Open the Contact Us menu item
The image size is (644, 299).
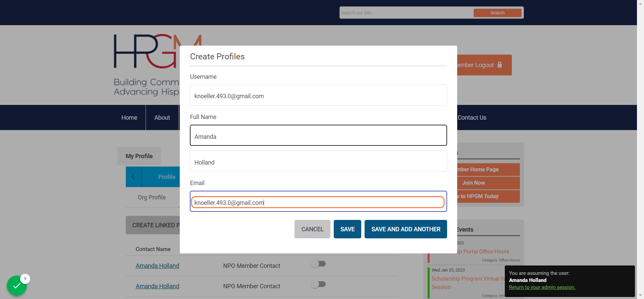point(472,118)
